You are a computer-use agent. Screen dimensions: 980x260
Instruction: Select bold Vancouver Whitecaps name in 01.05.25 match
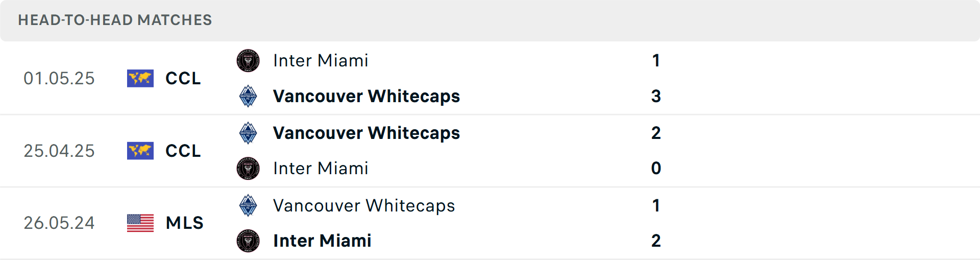[366, 96]
